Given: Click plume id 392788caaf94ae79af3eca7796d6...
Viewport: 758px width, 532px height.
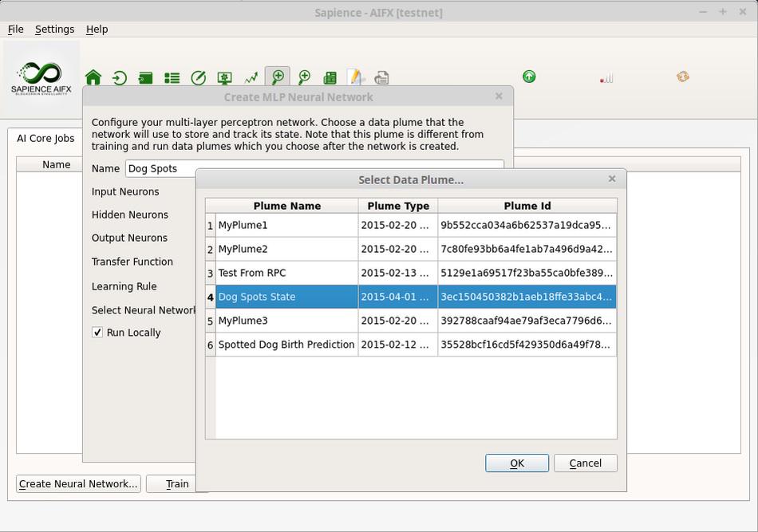Looking at the screenshot, I should tap(527, 321).
